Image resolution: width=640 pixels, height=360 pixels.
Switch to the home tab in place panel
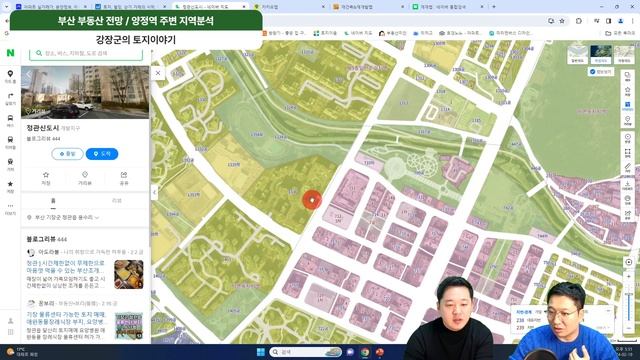53,200
